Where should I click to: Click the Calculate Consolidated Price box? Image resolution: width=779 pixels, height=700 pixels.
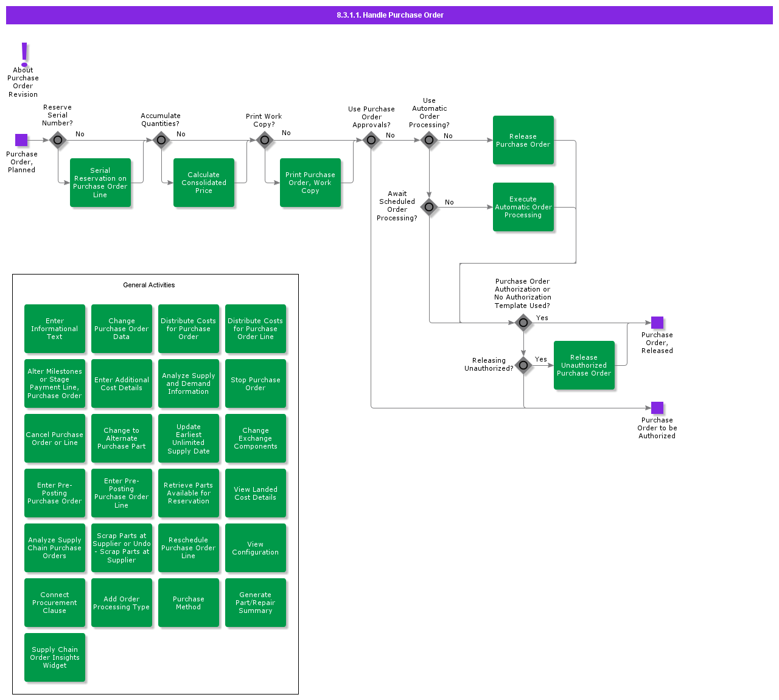pyautogui.click(x=204, y=183)
